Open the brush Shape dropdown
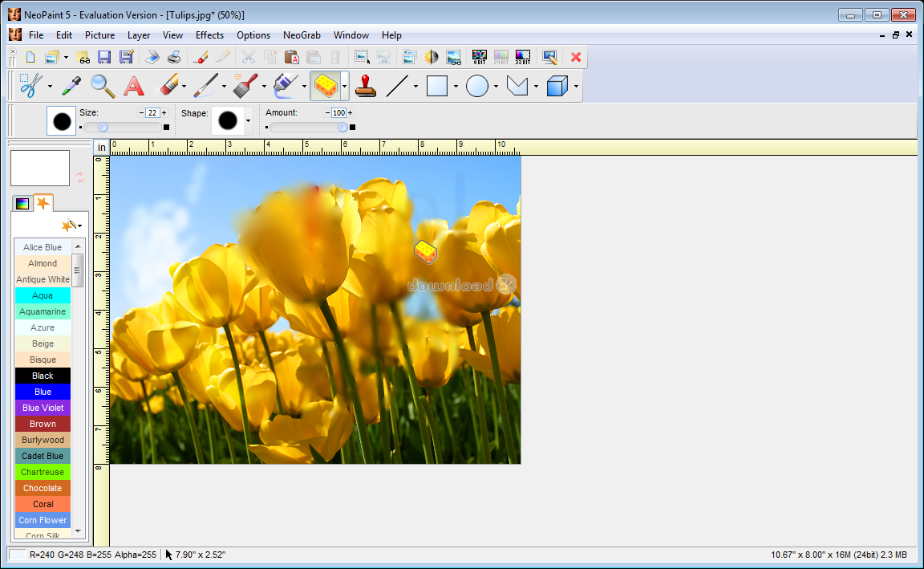This screenshot has width=924, height=569. pyautogui.click(x=248, y=121)
